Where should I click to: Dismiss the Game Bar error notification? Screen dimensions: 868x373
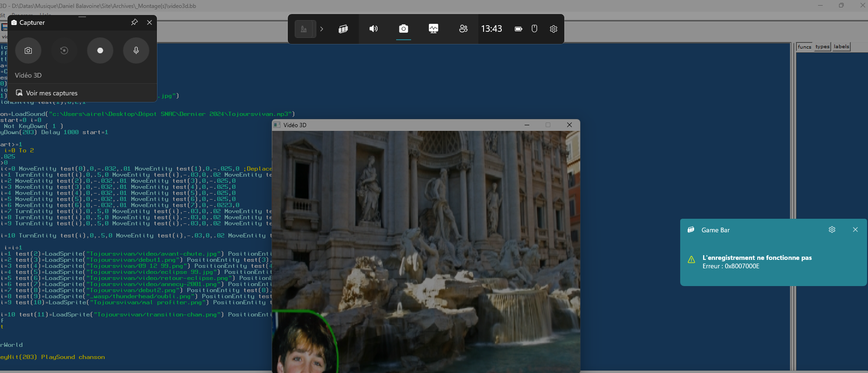click(x=855, y=230)
